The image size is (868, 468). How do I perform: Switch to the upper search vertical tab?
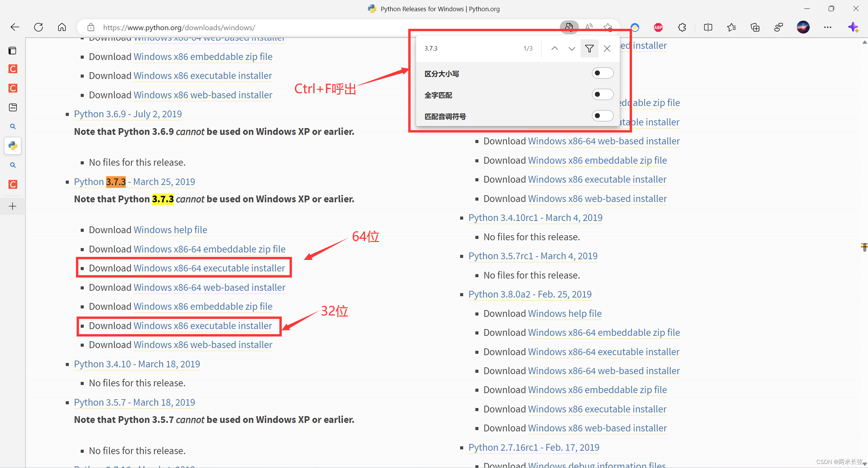click(x=13, y=127)
